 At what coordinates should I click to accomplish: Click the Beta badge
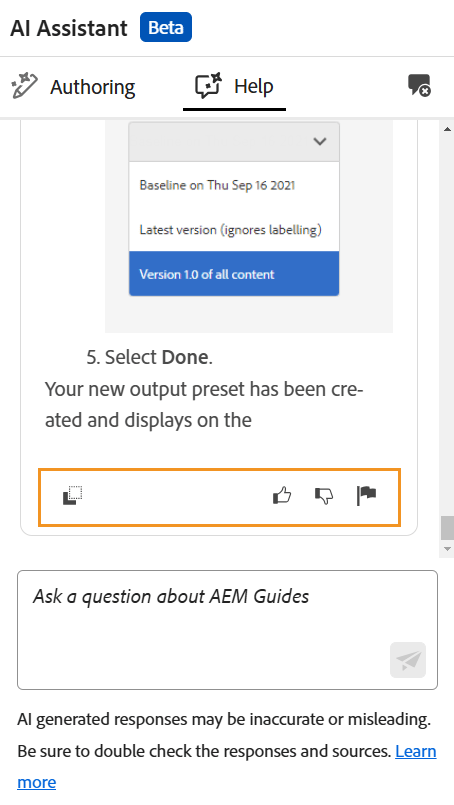(x=166, y=27)
